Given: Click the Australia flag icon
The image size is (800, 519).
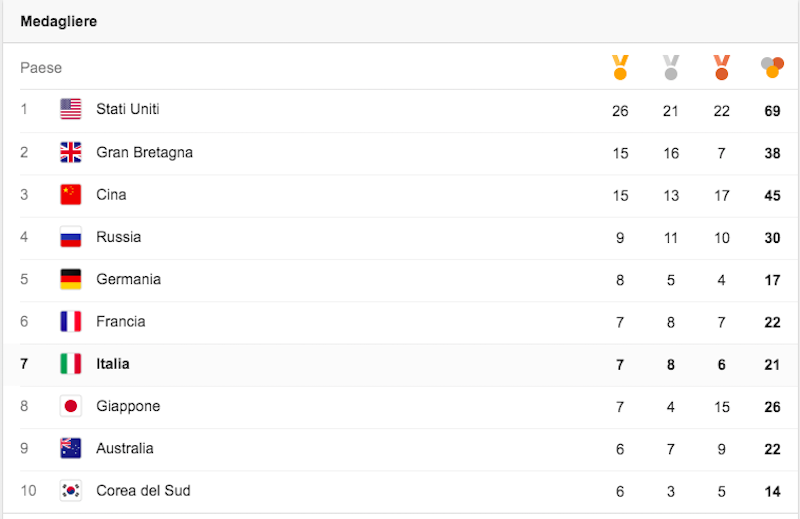Looking at the screenshot, I should 70,448.
